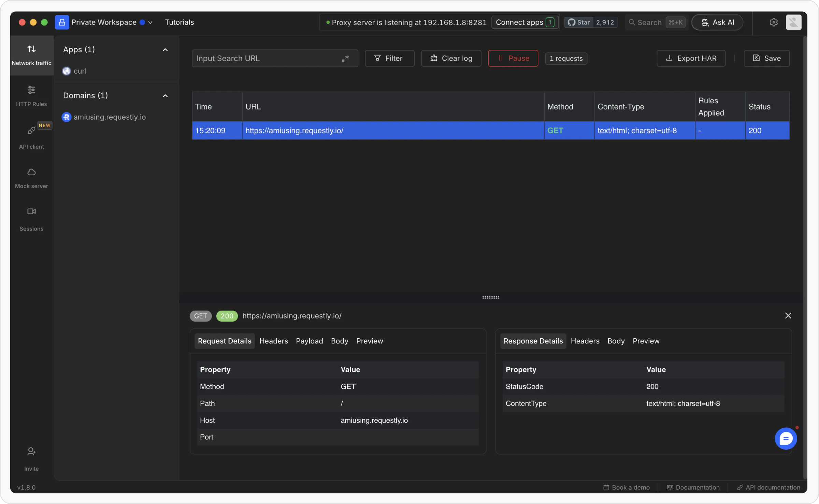Viewport: 819px width, 504px height.
Task: Open the API client sidebar section
Action: [x=31, y=137]
